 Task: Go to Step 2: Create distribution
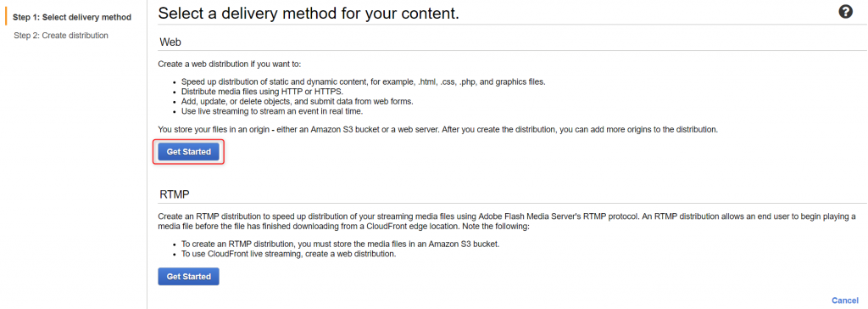61,36
